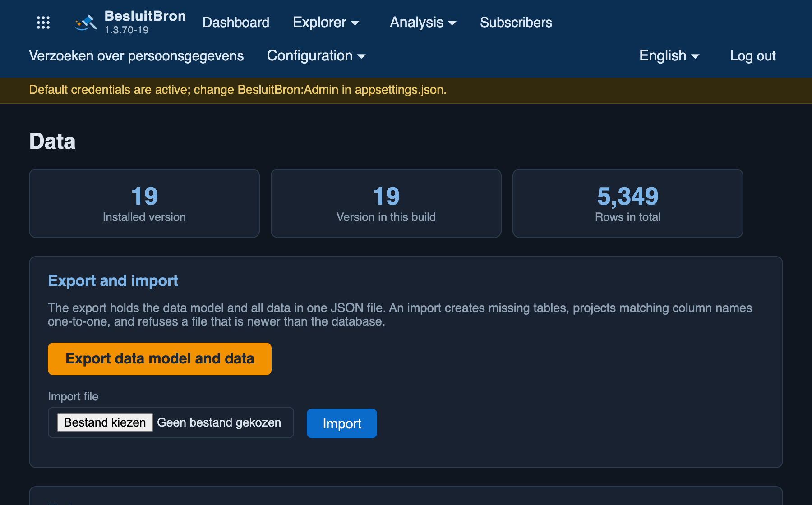The image size is (812, 505).
Task: Click Export data model and data
Action: [x=160, y=359]
